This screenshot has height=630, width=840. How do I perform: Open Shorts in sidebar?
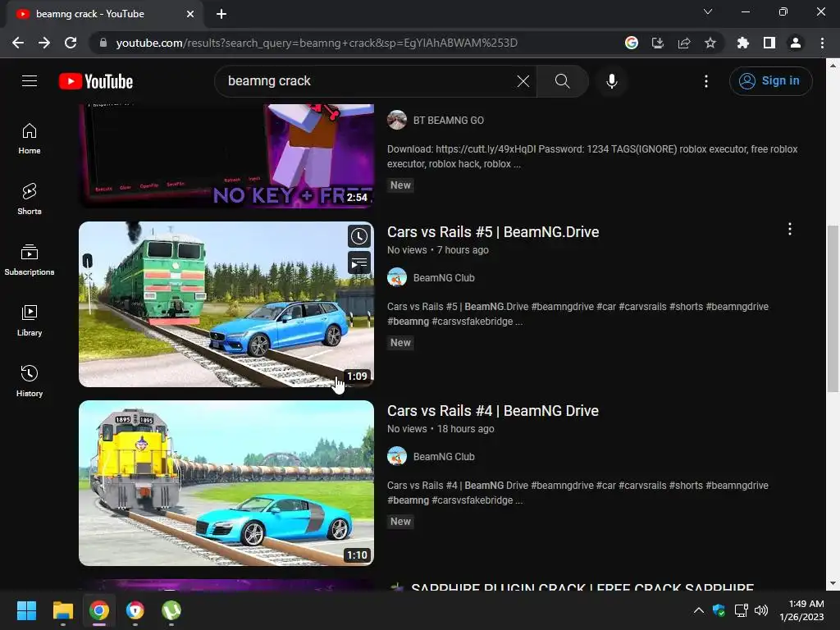click(x=30, y=199)
